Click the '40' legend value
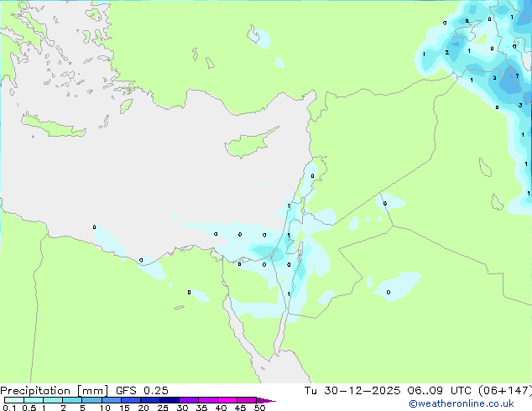Image resolution: width=532 pixels, height=411 pixels. [221, 408]
